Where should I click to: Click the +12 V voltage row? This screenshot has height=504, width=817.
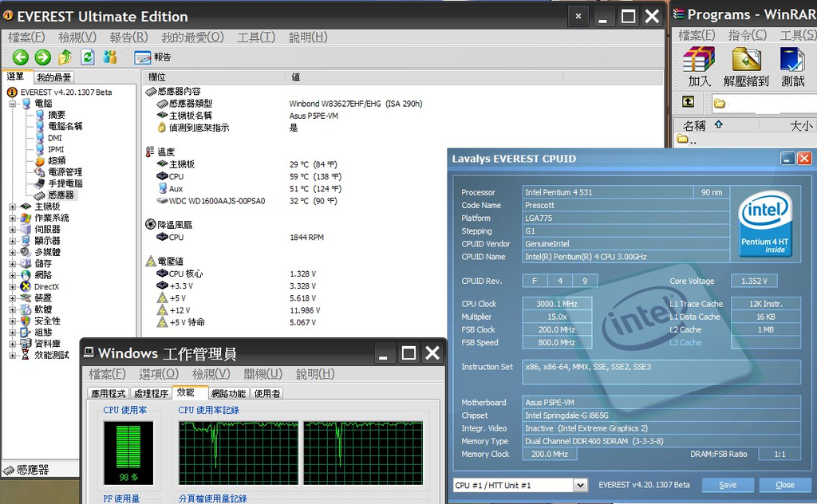click(238, 310)
